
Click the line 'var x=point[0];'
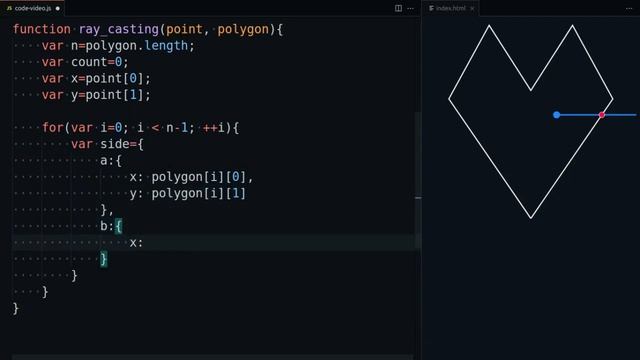(96, 78)
